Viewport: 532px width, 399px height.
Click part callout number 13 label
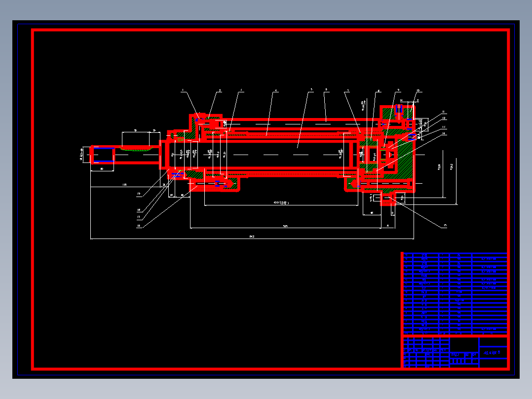point(444,127)
